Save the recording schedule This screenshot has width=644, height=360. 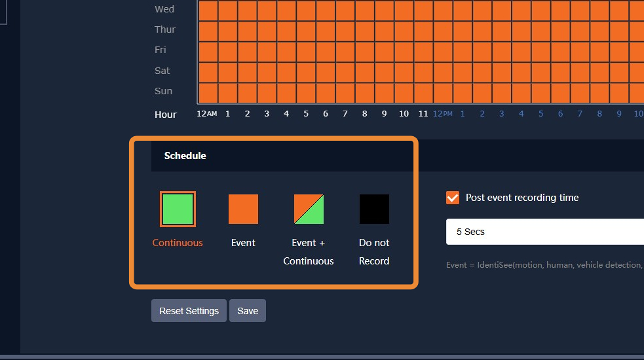[x=248, y=311]
